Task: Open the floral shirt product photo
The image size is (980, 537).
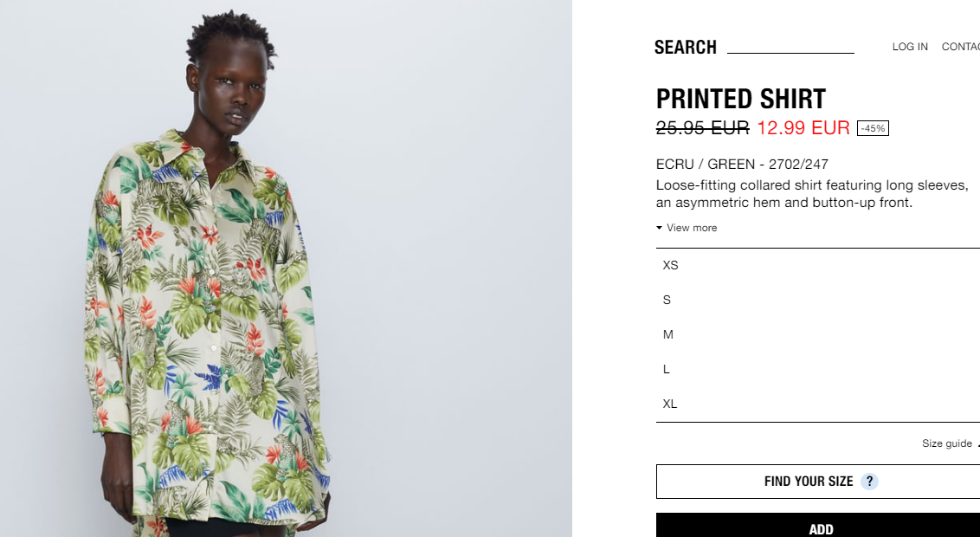Action: [286, 268]
